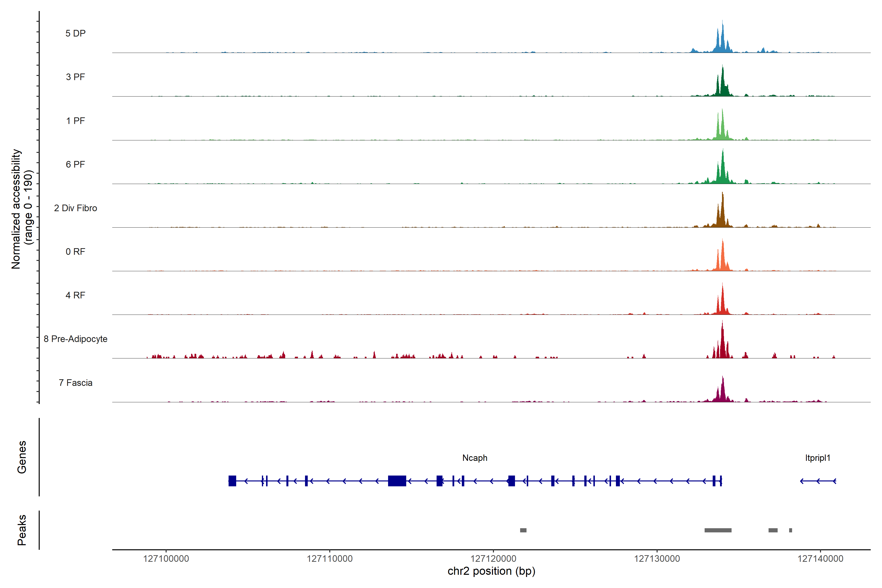Click the Genes panel label

22,457
